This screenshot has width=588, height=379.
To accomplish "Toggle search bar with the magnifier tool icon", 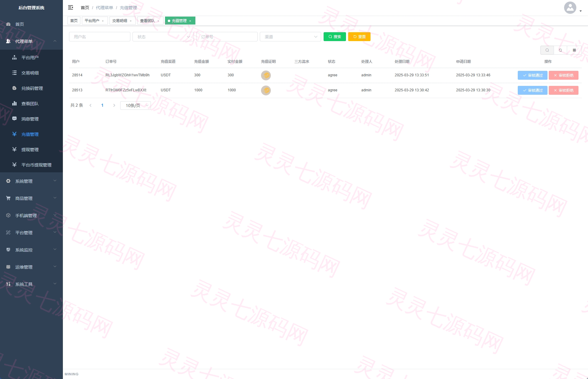I will (x=547, y=50).
